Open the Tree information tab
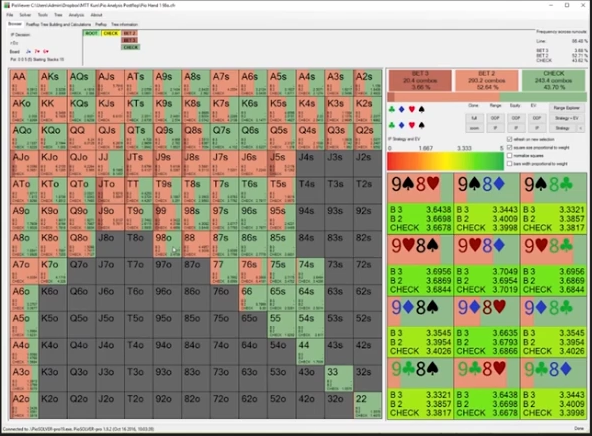Screen dimensions: 592x436 click(x=125, y=25)
